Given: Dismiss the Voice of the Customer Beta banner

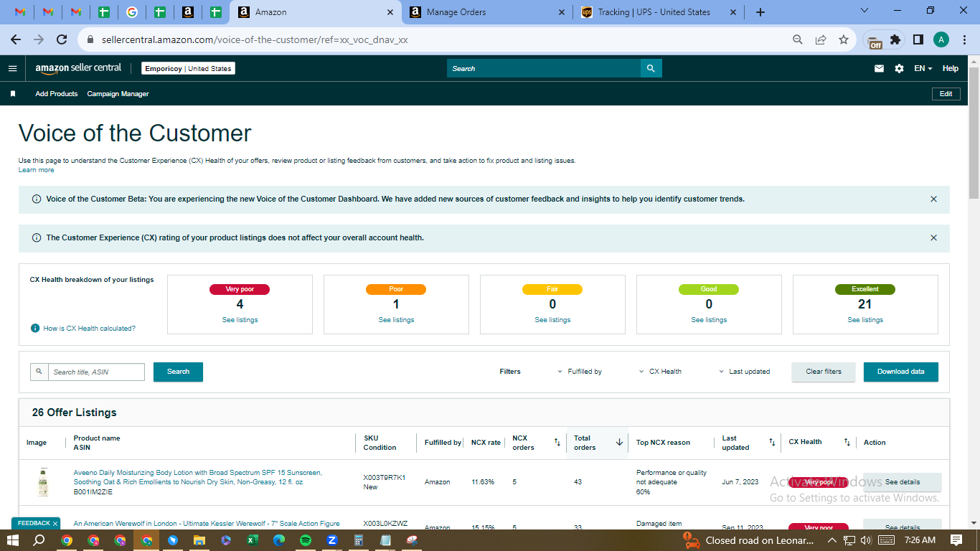Looking at the screenshot, I should [x=933, y=199].
